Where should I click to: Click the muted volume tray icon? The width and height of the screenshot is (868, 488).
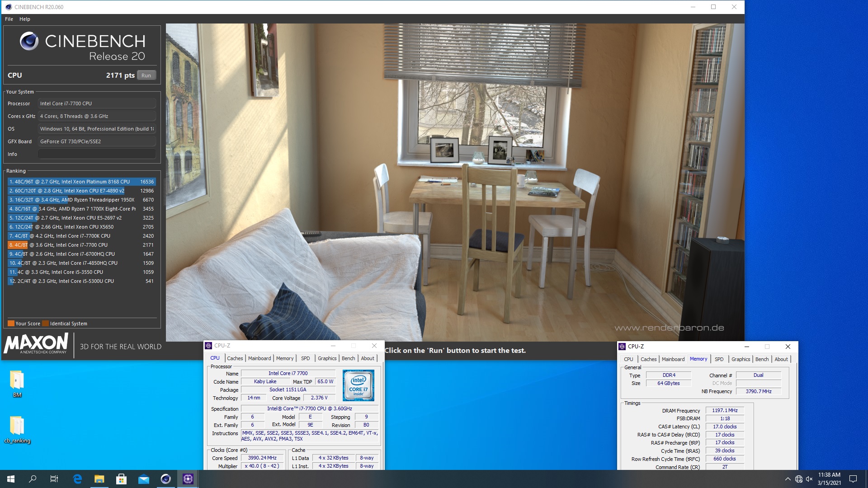[x=809, y=479]
